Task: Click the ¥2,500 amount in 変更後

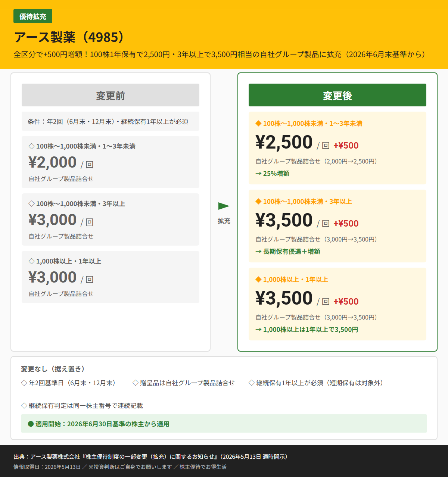Action: [284, 142]
